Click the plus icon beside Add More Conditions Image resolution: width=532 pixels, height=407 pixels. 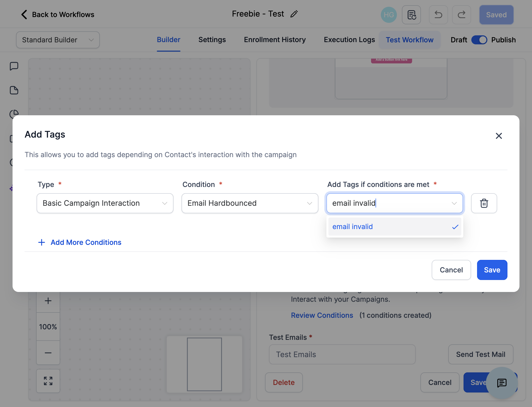pos(42,242)
